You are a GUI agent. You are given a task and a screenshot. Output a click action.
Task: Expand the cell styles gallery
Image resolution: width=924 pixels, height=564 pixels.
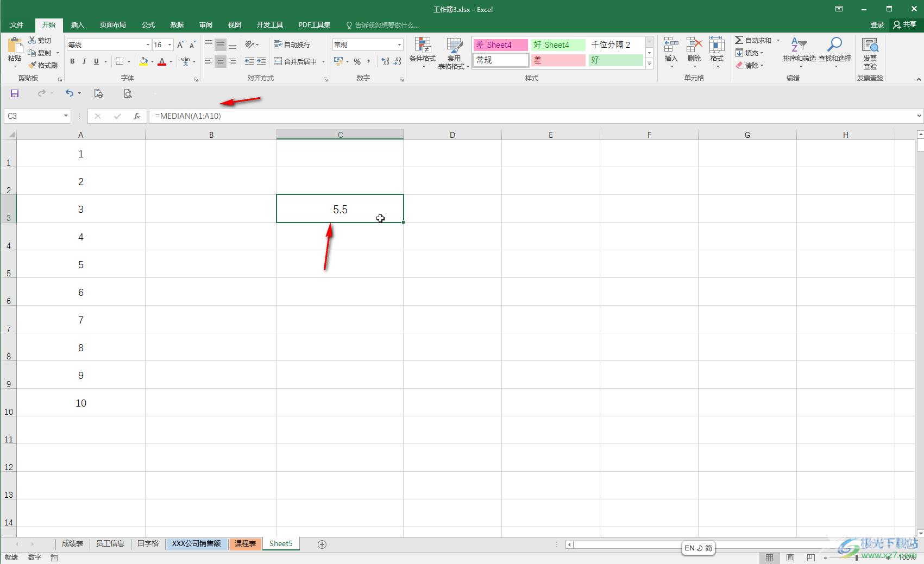(649, 64)
